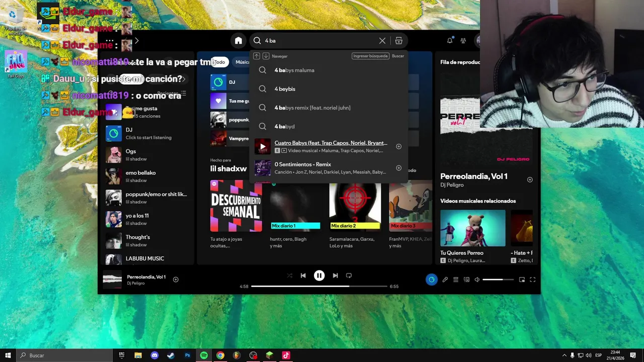The width and height of the screenshot is (644, 362).
Task: Open the 'Mix diario 2' card
Action: pyautogui.click(x=355, y=214)
